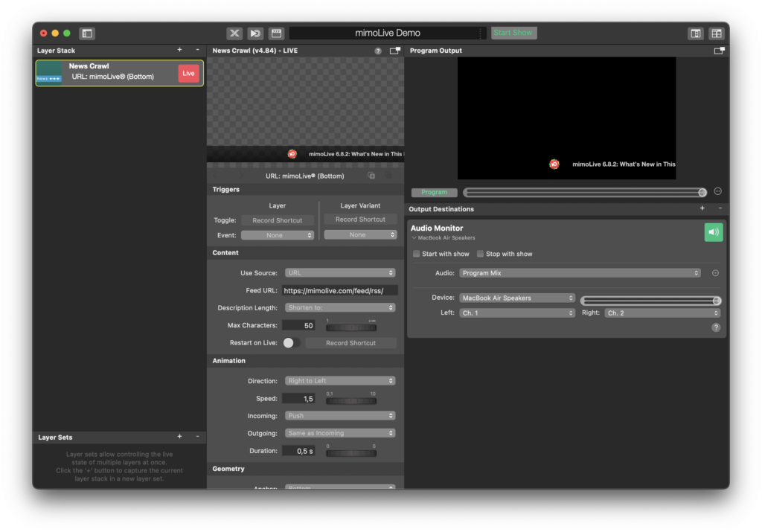
Task: Open Direction dropdown
Action: point(339,381)
